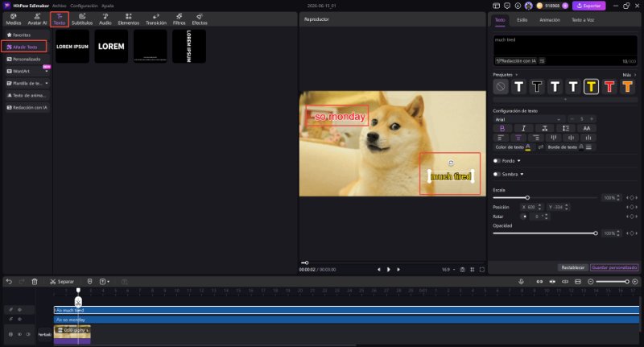644x347 pixels.
Task: Open the Filtros library
Action: pos(179,19)
